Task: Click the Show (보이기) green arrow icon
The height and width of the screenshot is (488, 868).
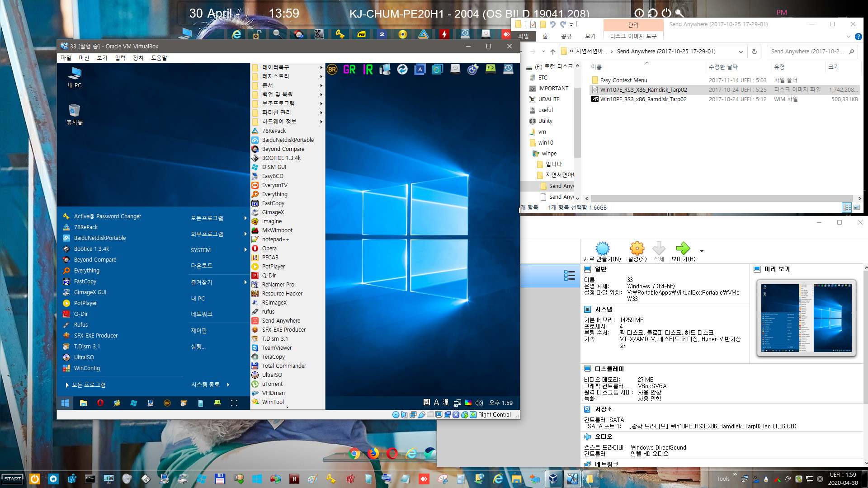Action: [x=683, y=248]
